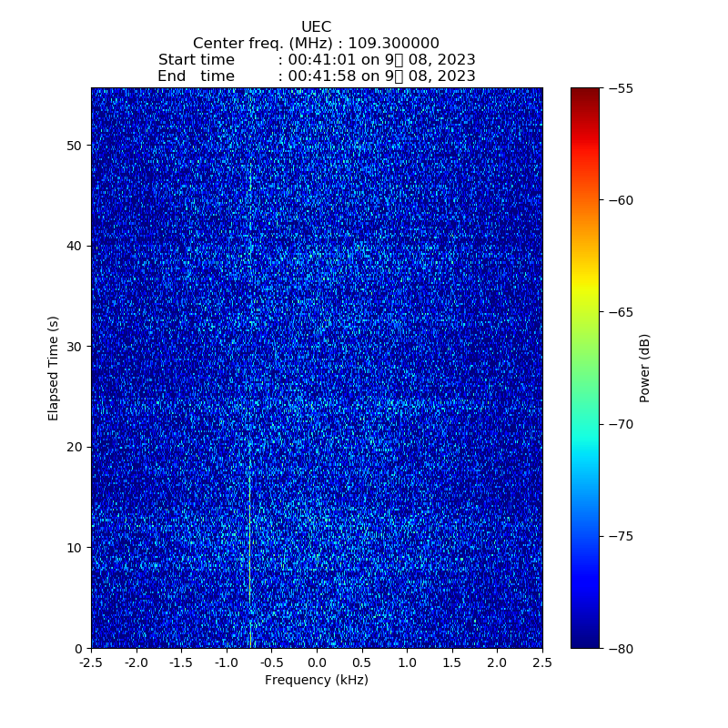Click the dark blue bottom of colorbar
The width and height of the screenshot is (728, 728).
(585, 642)
